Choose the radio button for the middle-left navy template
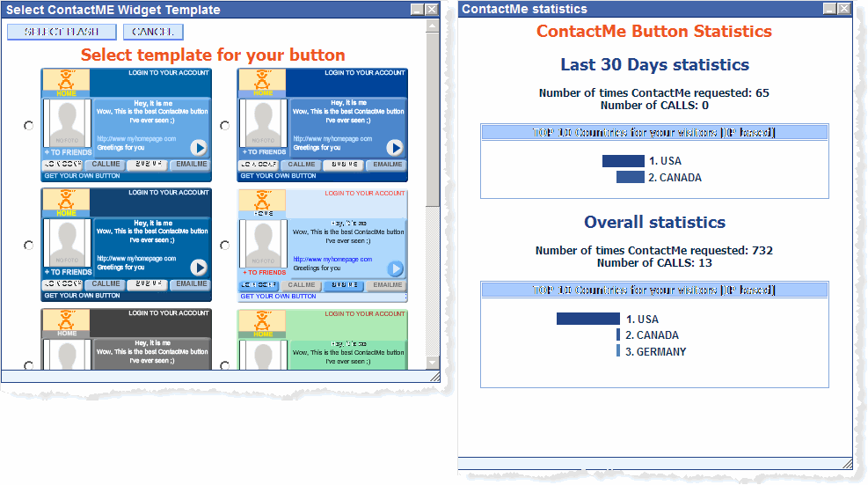 point(29,245)
